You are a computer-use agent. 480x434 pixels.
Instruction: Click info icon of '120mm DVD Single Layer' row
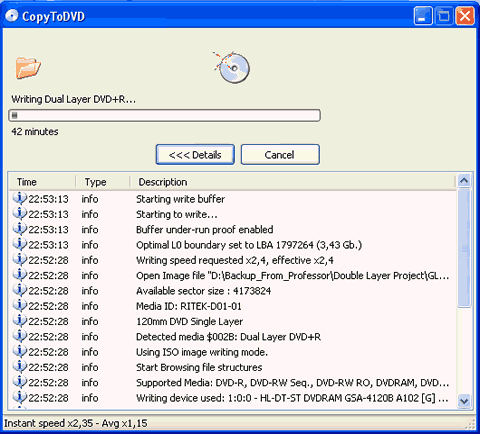pos(20,321)
